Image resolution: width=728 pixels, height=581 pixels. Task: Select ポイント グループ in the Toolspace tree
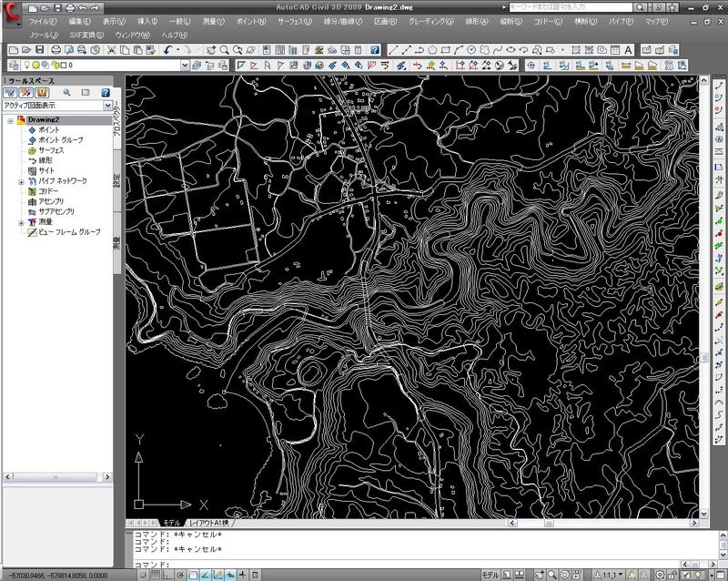pos(61,140)
